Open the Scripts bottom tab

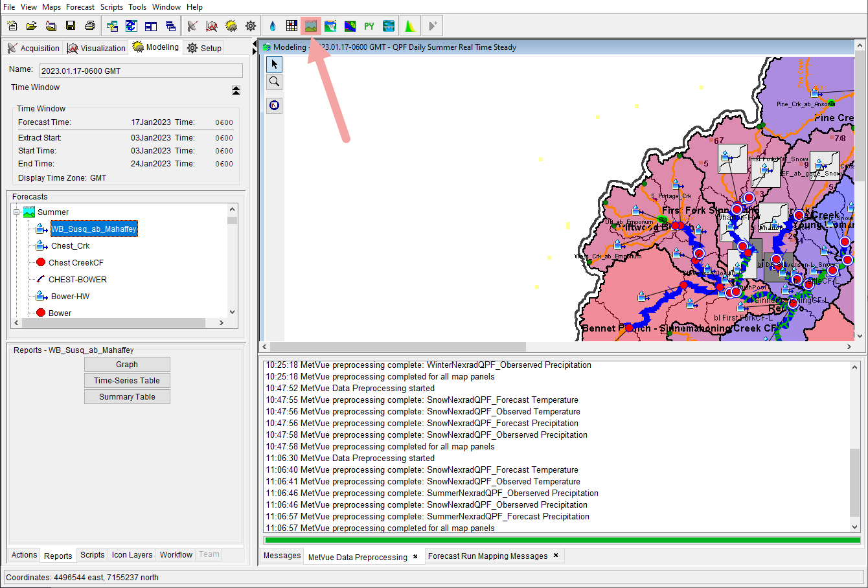pyautogui.click(x=92, y=555)
